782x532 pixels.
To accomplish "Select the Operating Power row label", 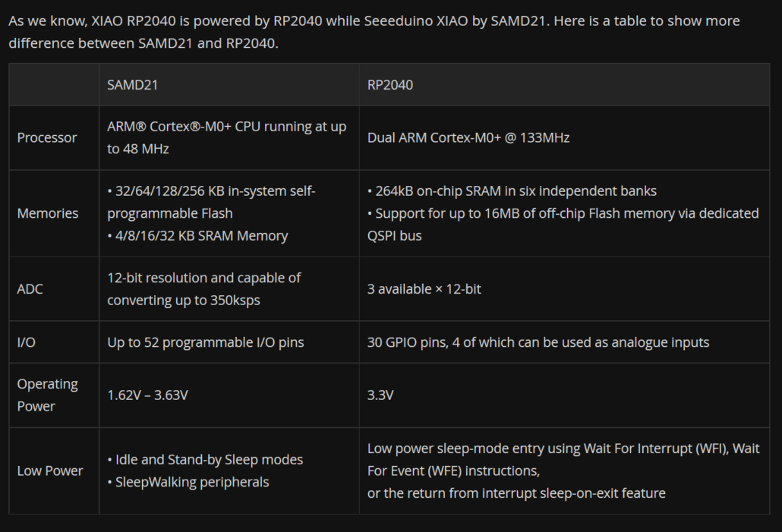I will 48,395.
